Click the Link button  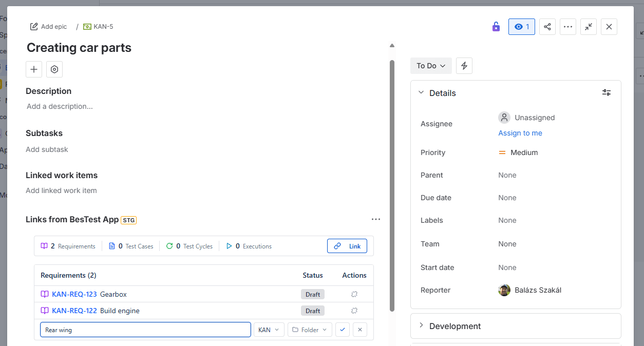(x=347, y=246)
